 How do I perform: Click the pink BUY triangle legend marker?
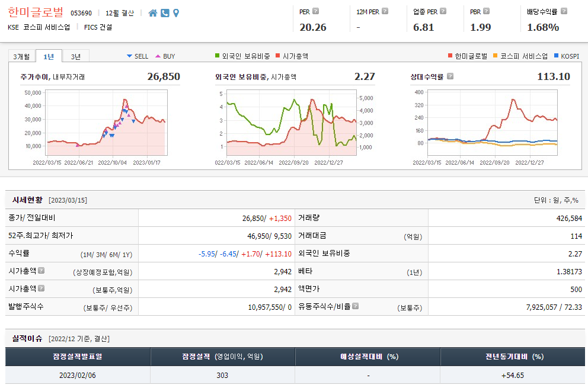coord(158,56)
